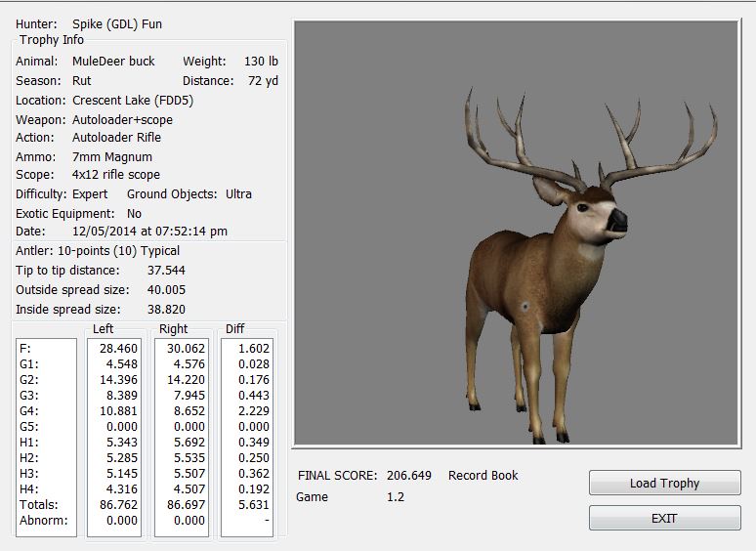This screenshot has height=551, width=756.
Task: Click the inside spread size value 38.820
Action: [x=166, y=310]
